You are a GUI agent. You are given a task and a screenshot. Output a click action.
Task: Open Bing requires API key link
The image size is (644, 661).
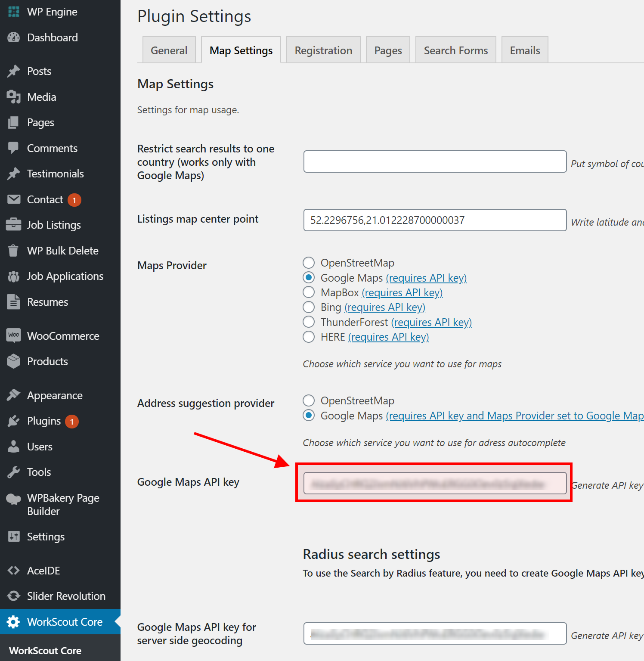(385, 307)
